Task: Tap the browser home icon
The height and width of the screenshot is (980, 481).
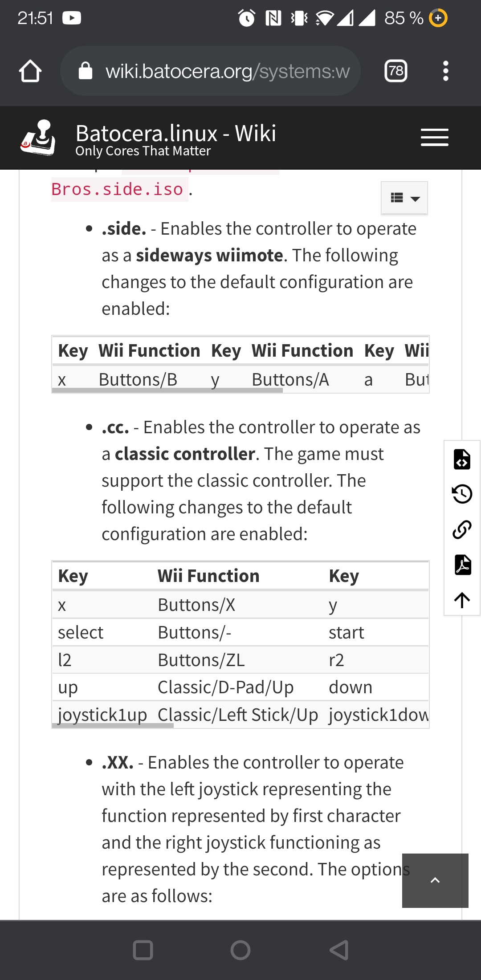Action: click(x=30, y=71)
